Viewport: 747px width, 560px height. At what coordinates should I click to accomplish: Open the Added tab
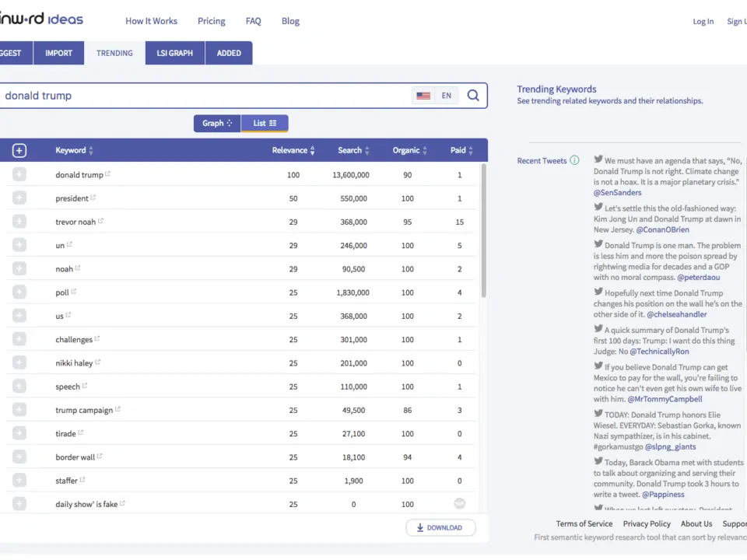[x=229, y=53]
